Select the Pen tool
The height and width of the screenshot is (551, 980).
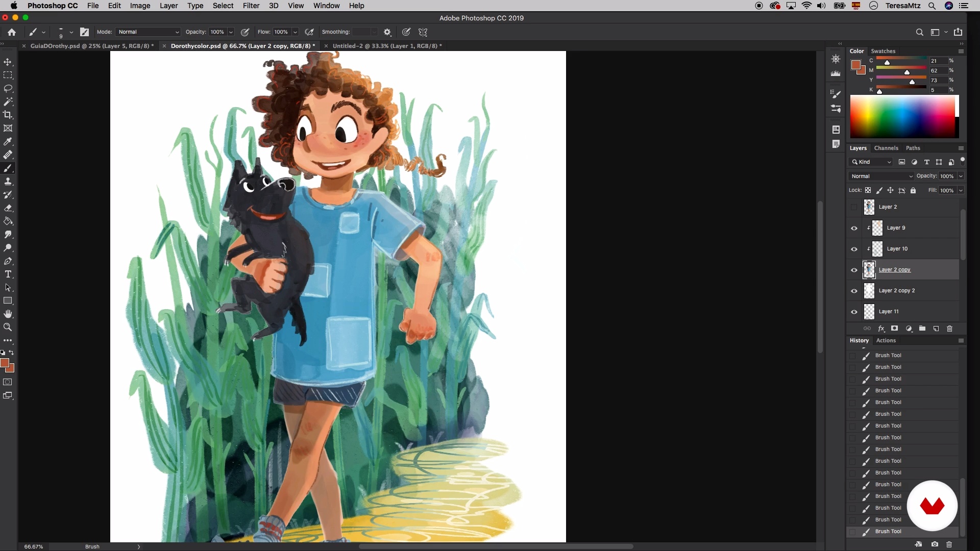[8, 261]
